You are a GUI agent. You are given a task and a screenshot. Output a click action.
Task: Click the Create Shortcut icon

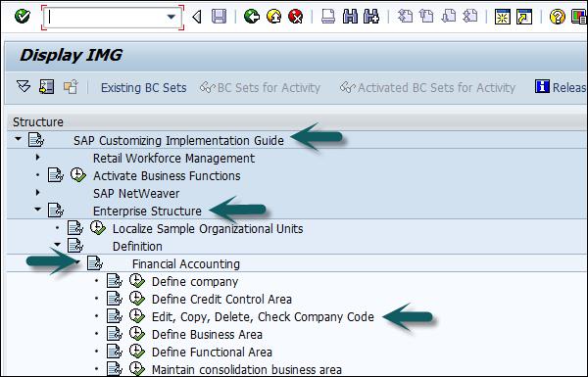524,17
